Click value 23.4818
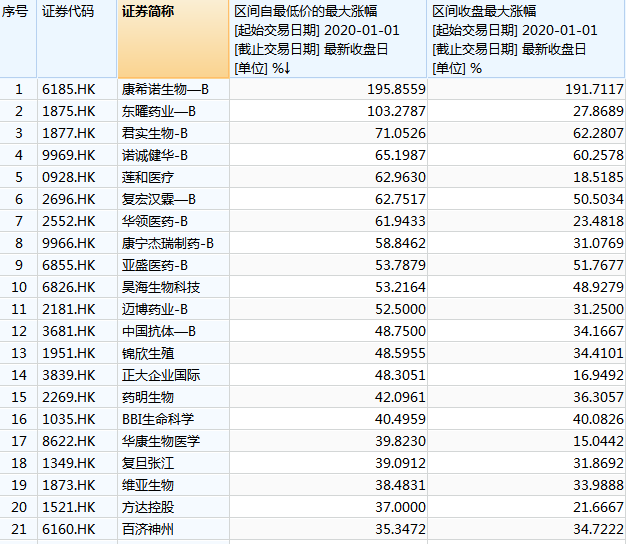This screenshot has height=544, width=628. (x=598, y=221)
